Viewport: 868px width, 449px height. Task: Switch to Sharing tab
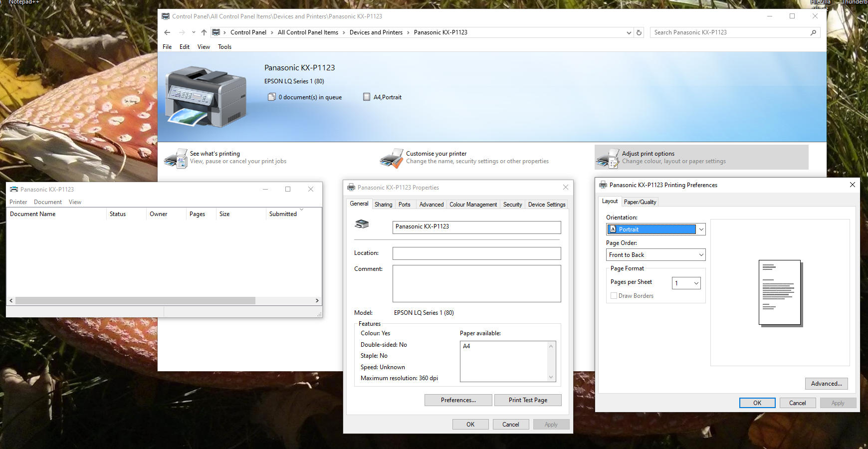click(383, 205)
